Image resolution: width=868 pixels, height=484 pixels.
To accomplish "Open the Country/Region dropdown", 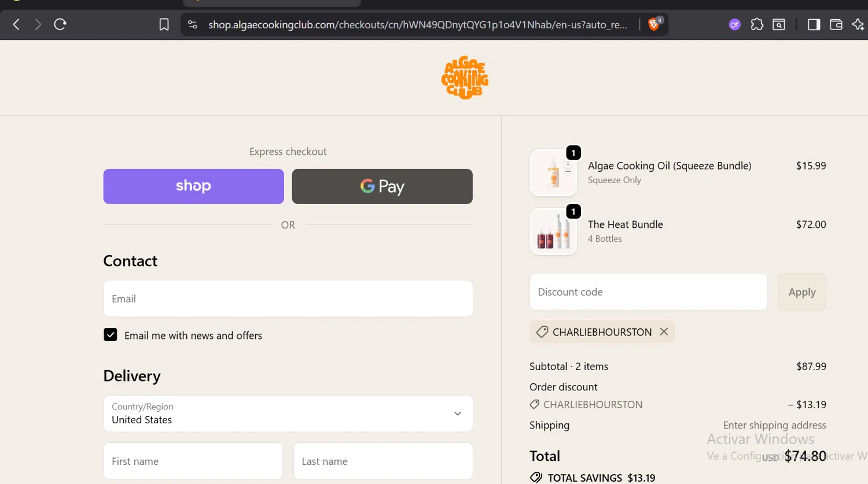I will [x=288, y=413].
